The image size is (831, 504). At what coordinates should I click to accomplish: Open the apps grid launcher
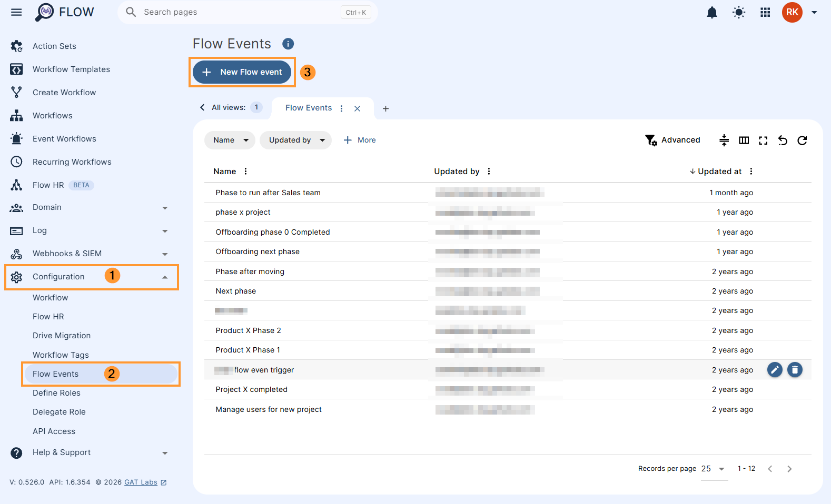pos(765,12)
